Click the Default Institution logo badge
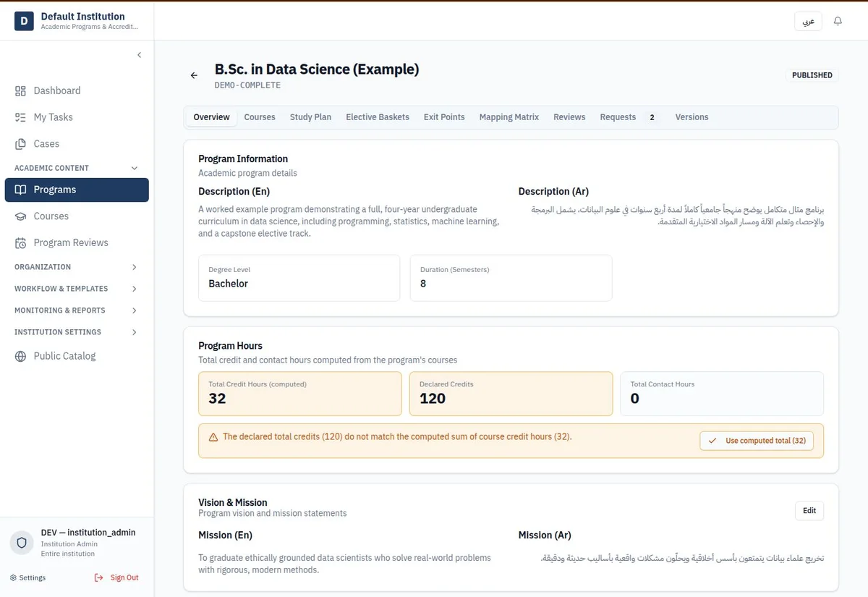The height and width of the screenshot is (597, 868). click(x=24, y=22)
